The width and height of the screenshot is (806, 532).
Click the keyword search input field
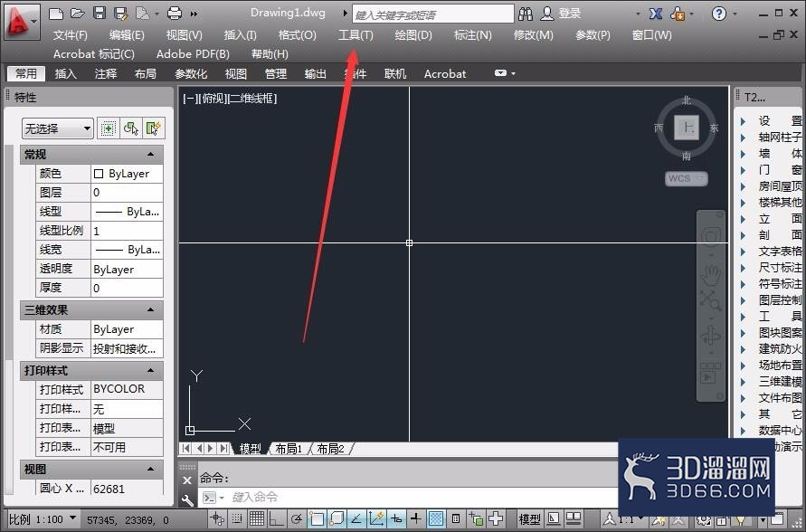[432, 14]
